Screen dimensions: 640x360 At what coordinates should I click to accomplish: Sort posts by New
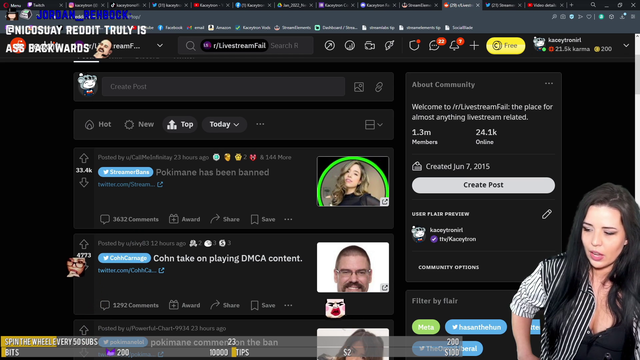(x=139, y=124)
